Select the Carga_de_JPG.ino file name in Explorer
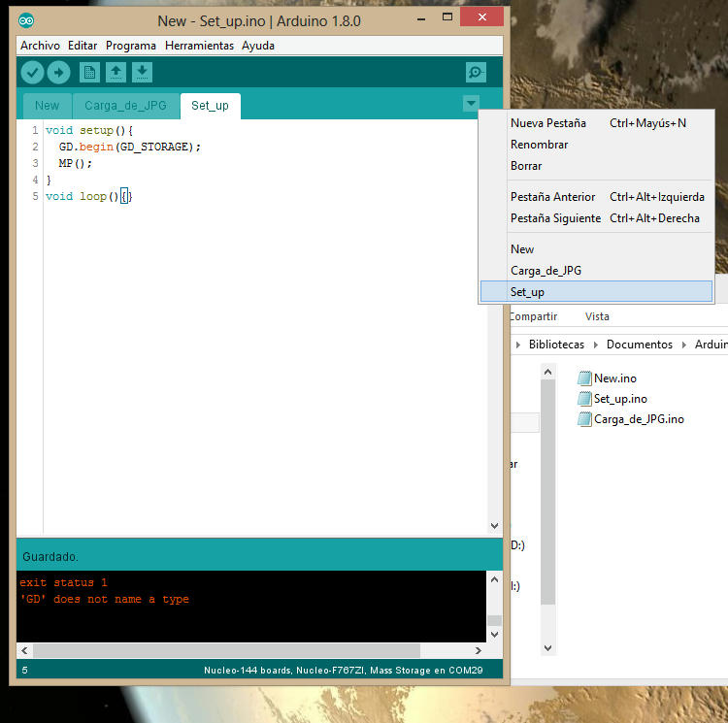The width and height of the screenshot is (728, 723). [x=639, y=419]
